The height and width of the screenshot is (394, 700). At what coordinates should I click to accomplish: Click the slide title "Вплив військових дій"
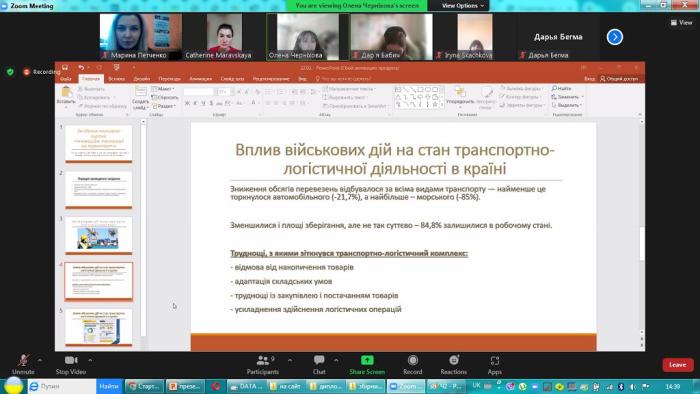point(395,159)
